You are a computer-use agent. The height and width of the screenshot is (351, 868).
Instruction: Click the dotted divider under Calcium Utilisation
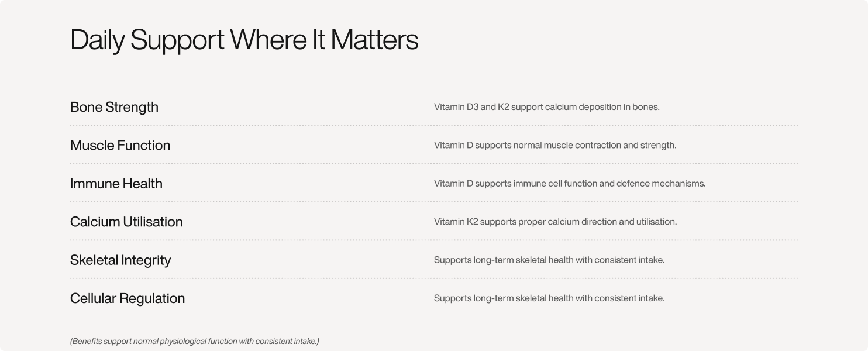(434, 240)
